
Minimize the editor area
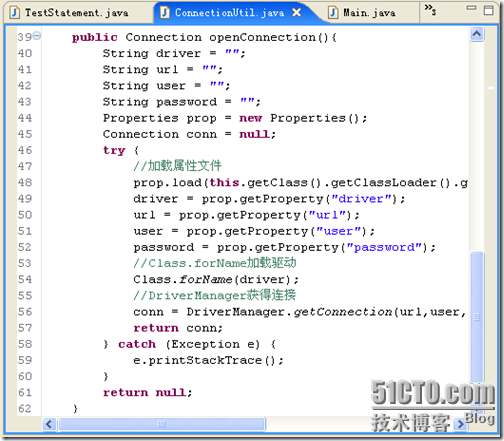click(x=471, y=8)
